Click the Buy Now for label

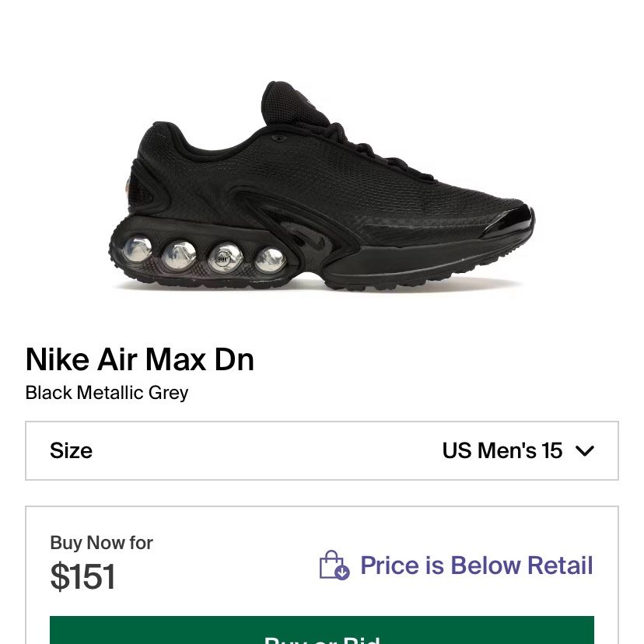click(x=101, y=543)
